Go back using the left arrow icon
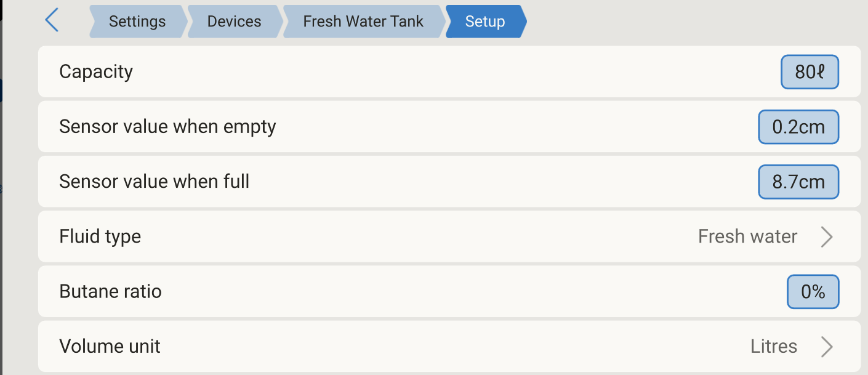 tap(52, 20)
